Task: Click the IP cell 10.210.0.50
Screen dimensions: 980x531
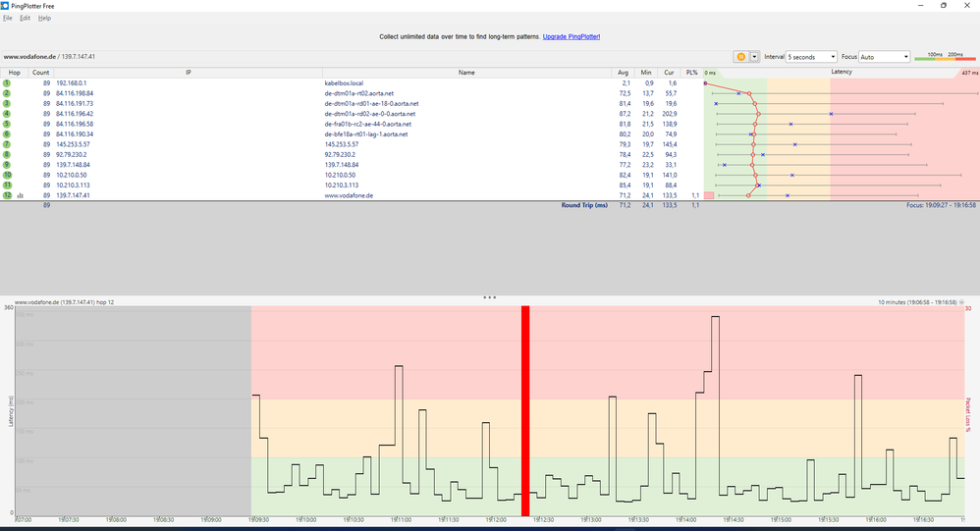Action: pos(72,175)
